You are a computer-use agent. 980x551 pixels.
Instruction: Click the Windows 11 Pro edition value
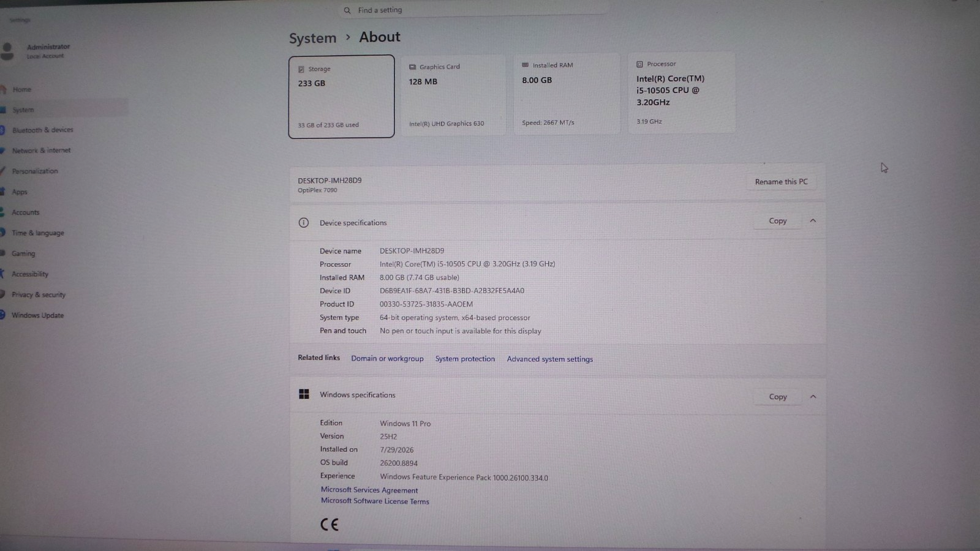click(x=405, y=424)
